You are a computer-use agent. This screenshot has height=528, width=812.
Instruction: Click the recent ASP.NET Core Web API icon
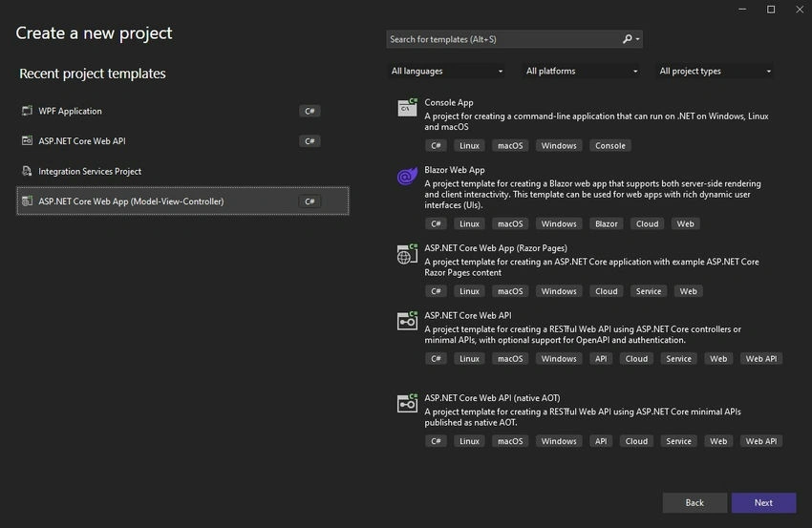27,140
